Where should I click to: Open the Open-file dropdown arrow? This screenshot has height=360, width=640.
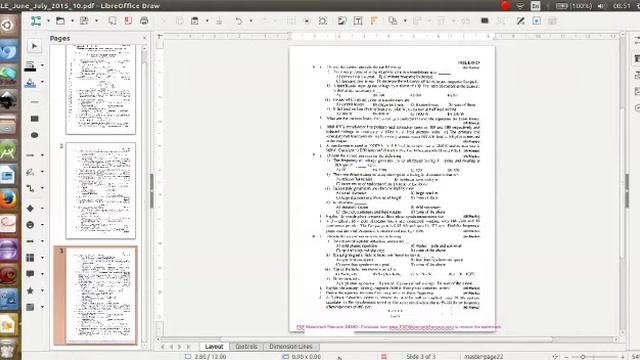pyautogui.click(x=72, y=21)
